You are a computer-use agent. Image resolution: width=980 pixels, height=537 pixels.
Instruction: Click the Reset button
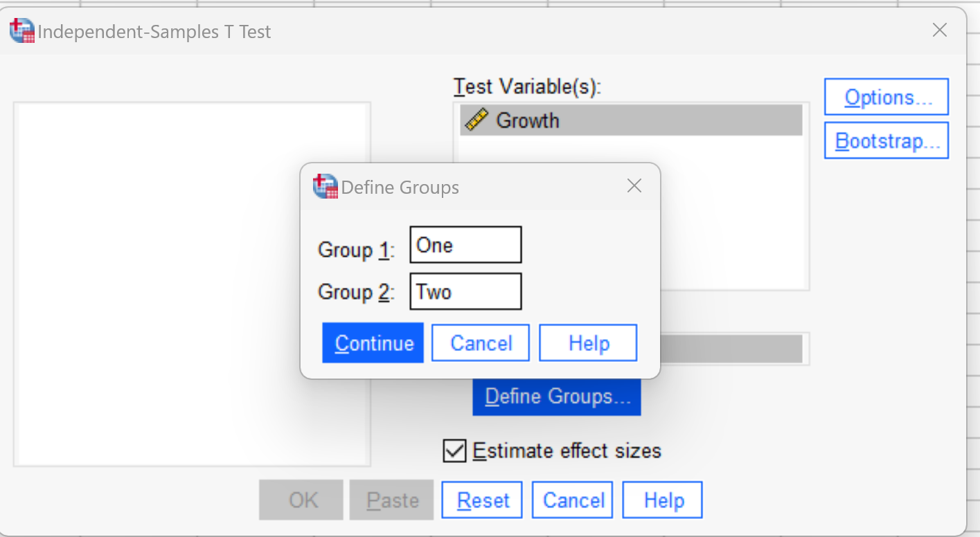[x=481, y=499]
